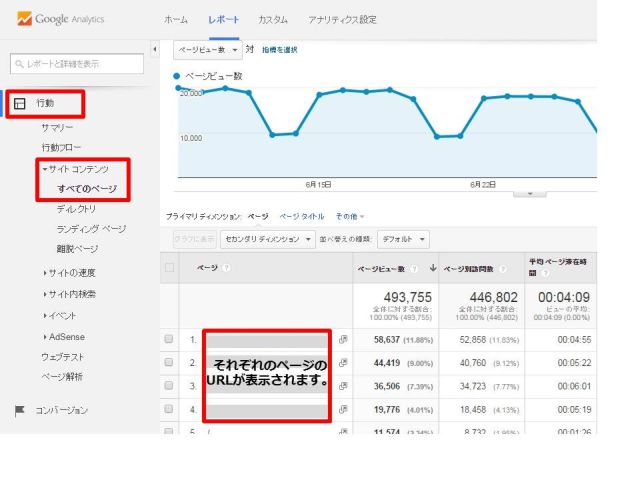
Task: Open 行動フロー in the sidebar
Action: pos(61,147)
